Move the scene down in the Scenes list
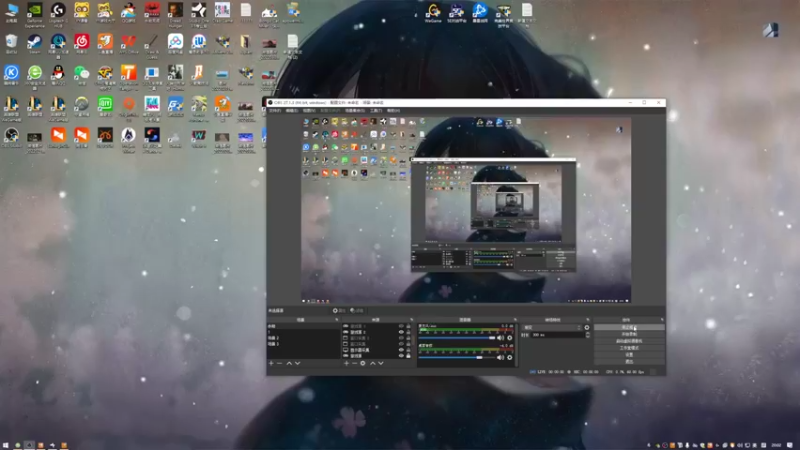800x450 pixels. coord(297,363)
